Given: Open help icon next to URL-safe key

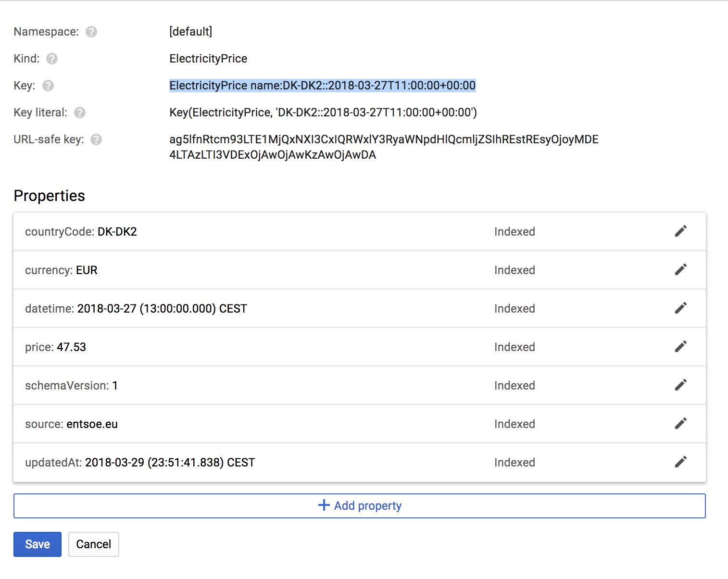Looking at the screenshot, I should (96, 139).
